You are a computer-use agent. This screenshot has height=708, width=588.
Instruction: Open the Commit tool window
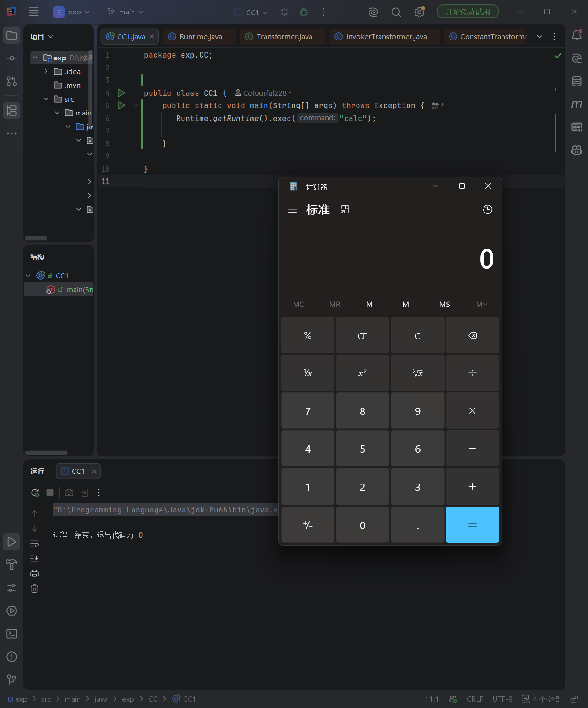click(x=12, y=58)
